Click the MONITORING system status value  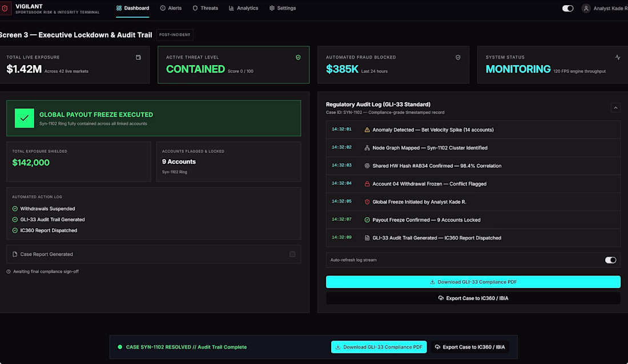click(x=518, y=69)
